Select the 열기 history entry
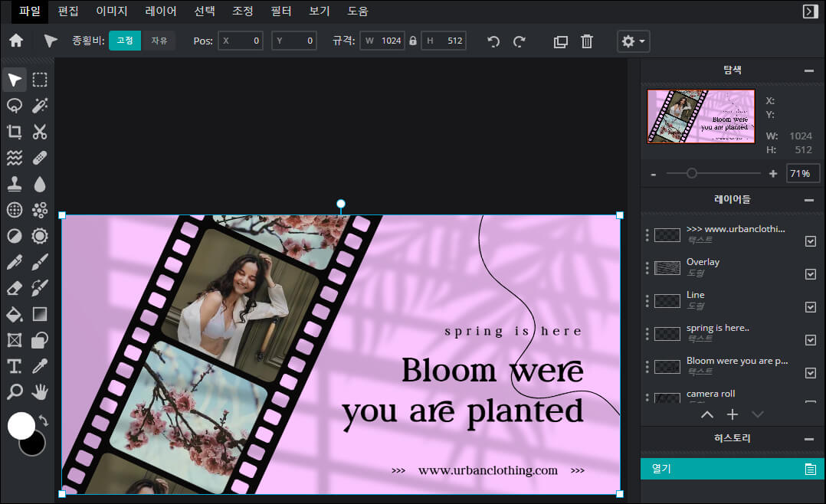Image resolution: width=826 pixels, height=504 pixels. click(733, 469)
